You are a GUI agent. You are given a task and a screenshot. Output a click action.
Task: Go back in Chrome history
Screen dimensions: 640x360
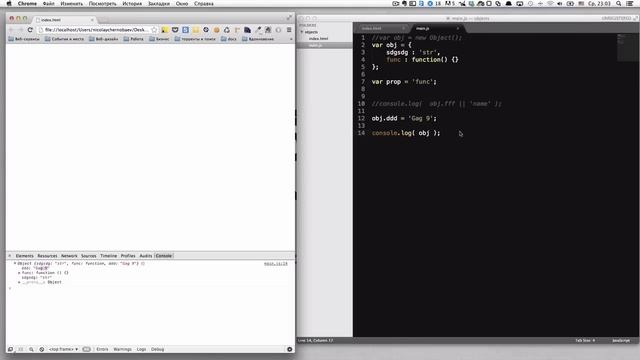(11, 30)
